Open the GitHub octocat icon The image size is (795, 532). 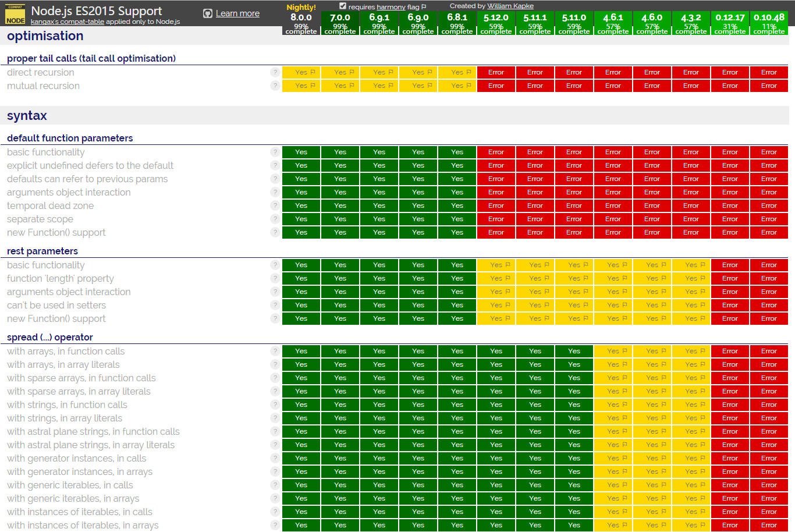coord(208,13)
